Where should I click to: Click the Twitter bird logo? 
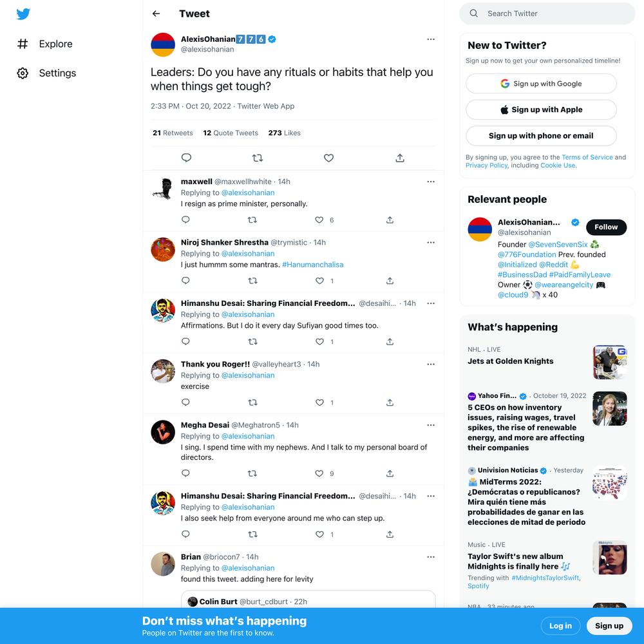23,14
